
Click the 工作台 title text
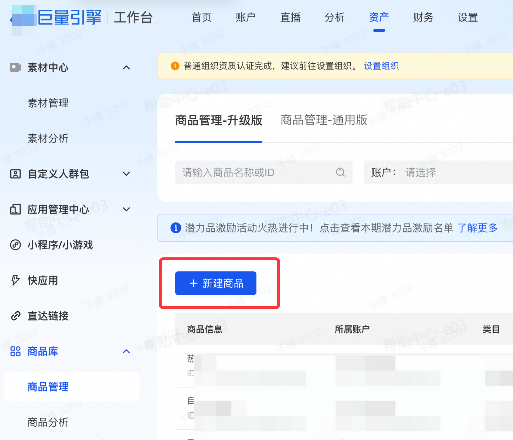tap(133, 17)
